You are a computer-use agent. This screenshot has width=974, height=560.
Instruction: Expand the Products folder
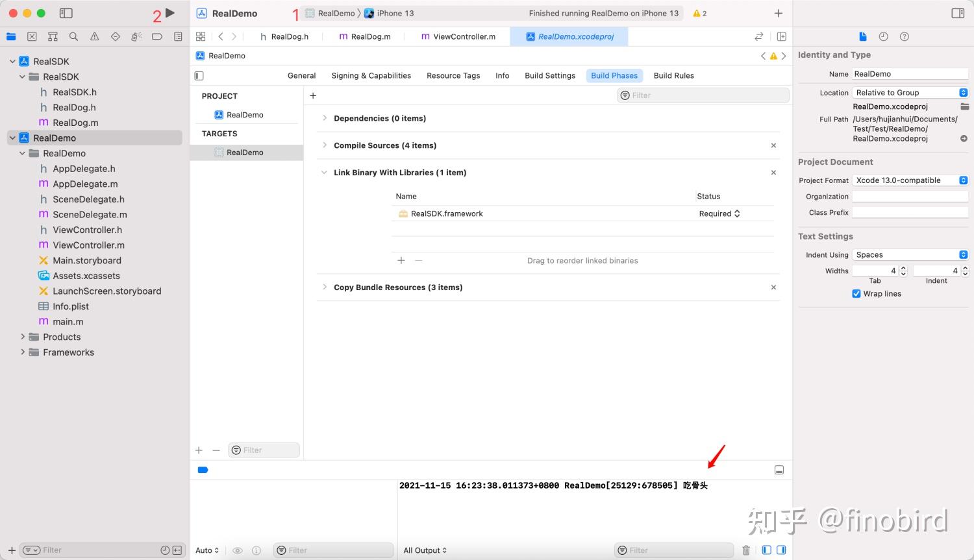[x=23, y=337]
